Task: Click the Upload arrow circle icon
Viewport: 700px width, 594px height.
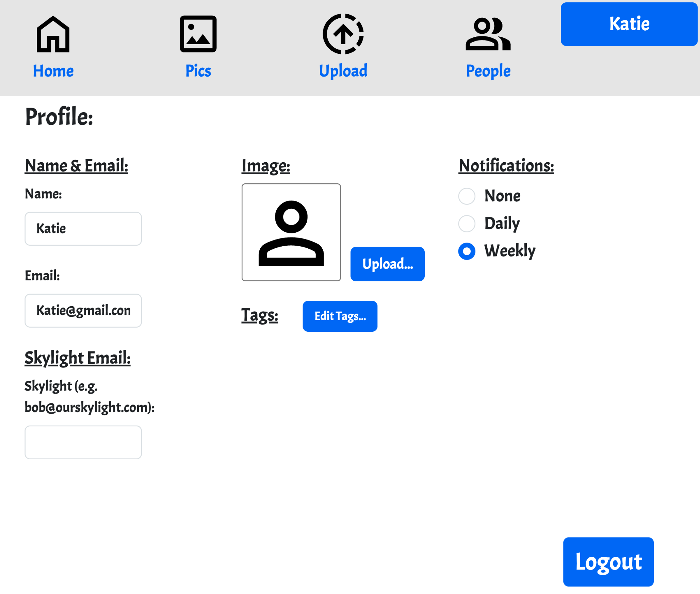Action: tap(343, 34)
